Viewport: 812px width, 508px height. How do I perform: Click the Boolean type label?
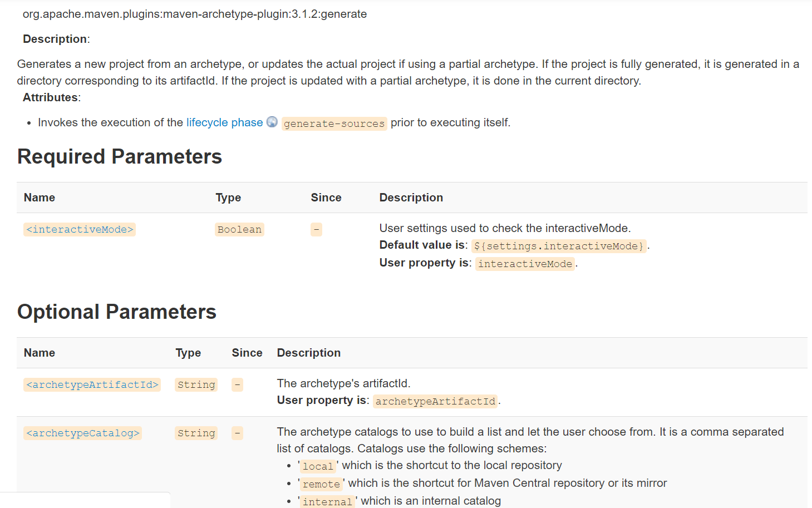(239, 229)
